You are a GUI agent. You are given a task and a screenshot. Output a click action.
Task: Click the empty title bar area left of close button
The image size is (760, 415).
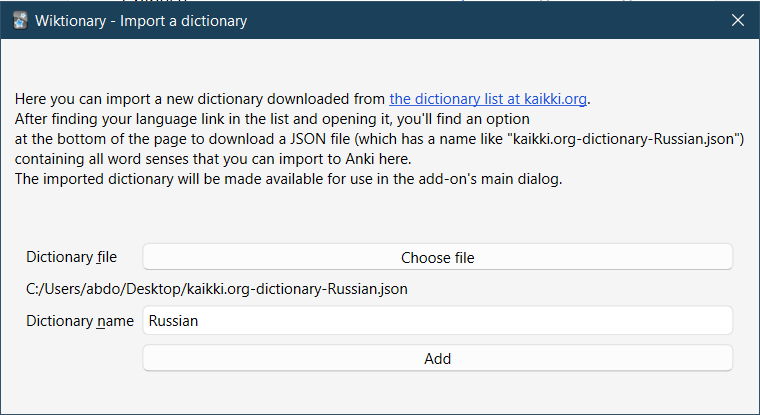coord(500,20)
